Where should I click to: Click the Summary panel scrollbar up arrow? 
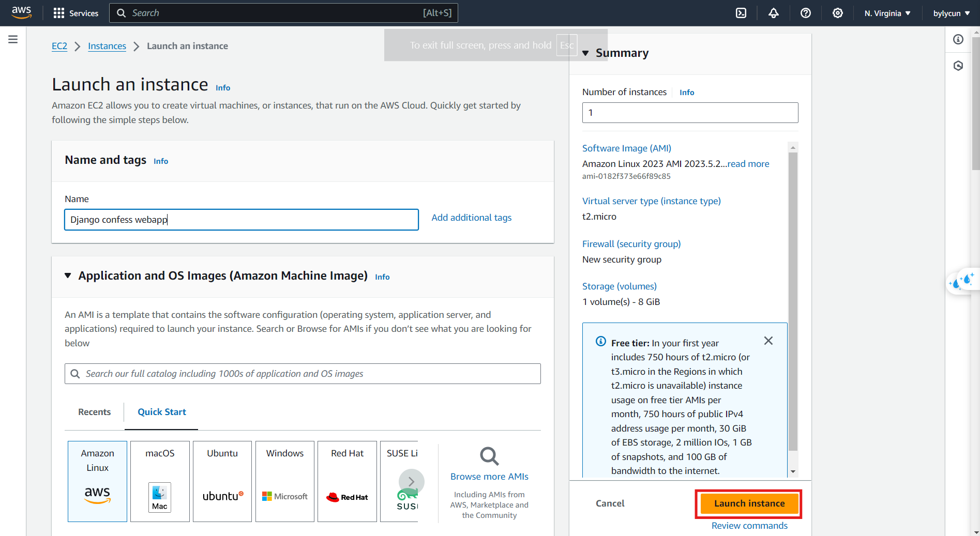pos(793,147)
